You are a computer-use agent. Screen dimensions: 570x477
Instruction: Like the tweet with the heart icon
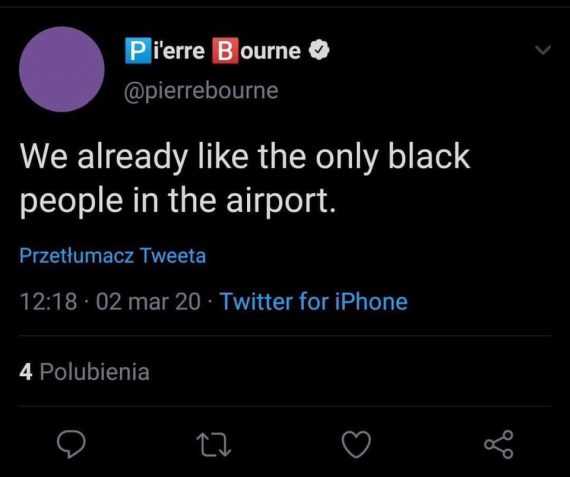pyautogui.click(x=356, y=444)
